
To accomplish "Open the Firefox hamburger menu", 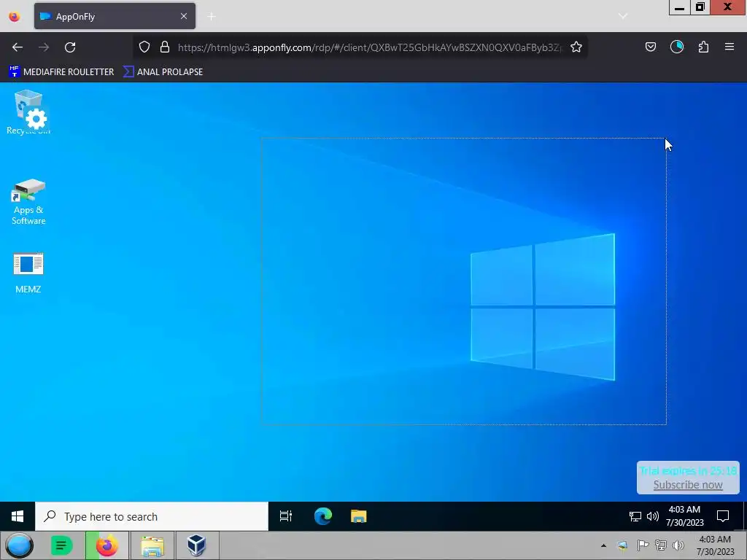I will coord(729,47).
